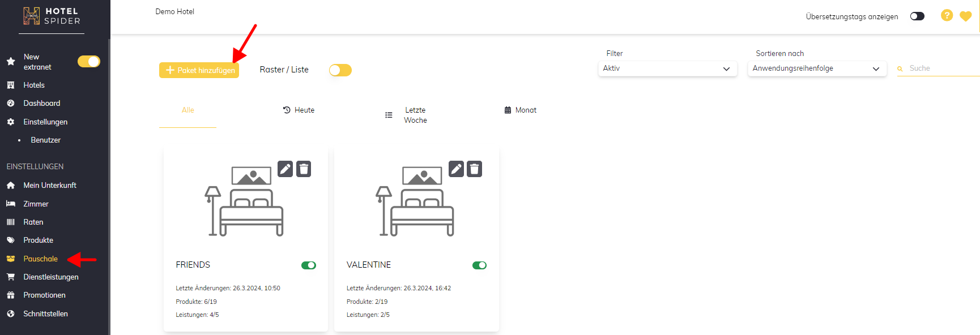Click the pencil edit icon on FRIENDS card
This screenshot has height=335, width=980.
click(285, 169)
